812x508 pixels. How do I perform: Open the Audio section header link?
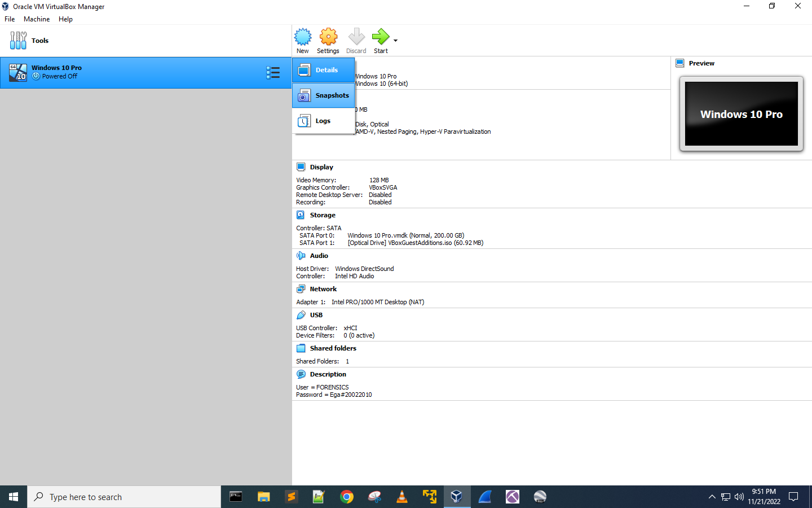point(319,256)
